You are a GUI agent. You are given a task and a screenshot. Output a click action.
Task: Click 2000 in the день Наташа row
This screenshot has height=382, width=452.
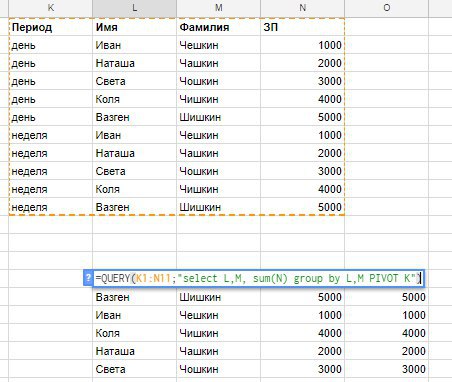[x=303, y=63]
